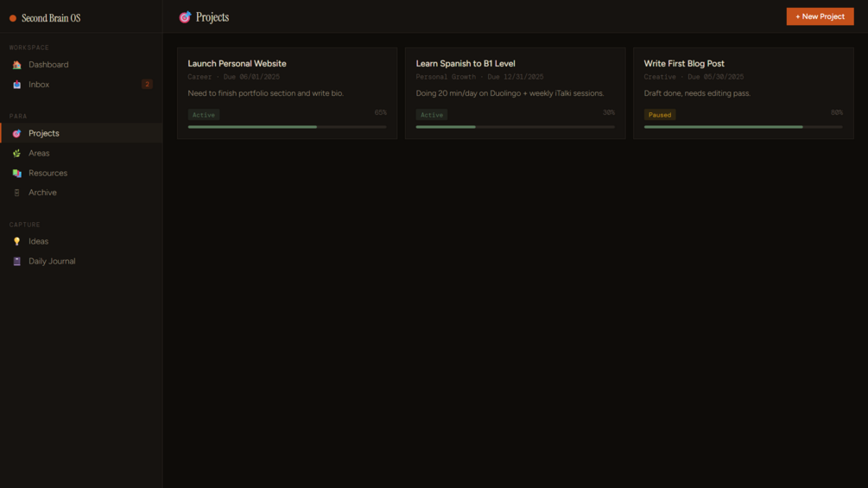The height and width of the screenshot is (488, 868).
Task: Open the Learn Spanish to B1 Level card
Action: pyautogui.click(x=515, y=93)
